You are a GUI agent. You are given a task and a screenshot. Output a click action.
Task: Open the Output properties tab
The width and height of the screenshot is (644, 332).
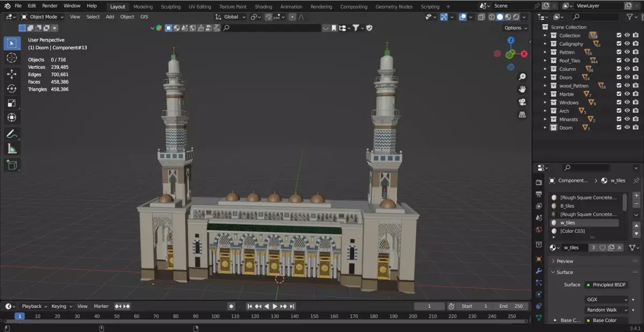[539, 194]
